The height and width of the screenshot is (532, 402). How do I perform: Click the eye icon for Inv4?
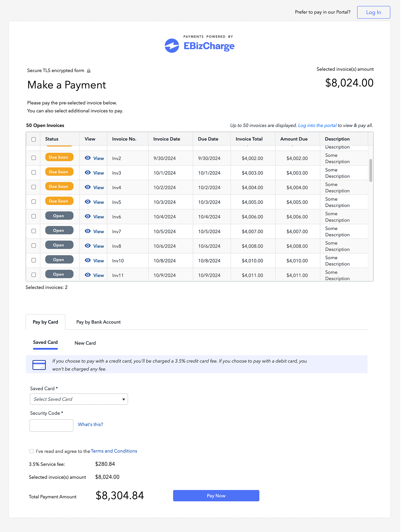(x=88, y=188)
